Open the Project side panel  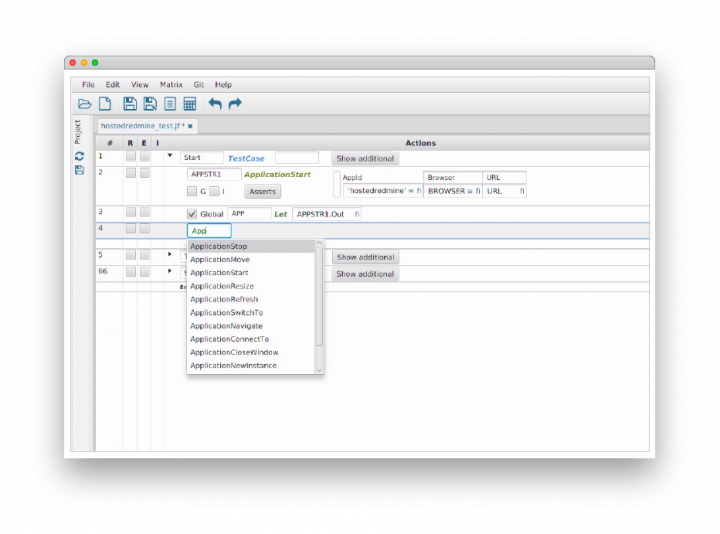[x=78, y=132]
